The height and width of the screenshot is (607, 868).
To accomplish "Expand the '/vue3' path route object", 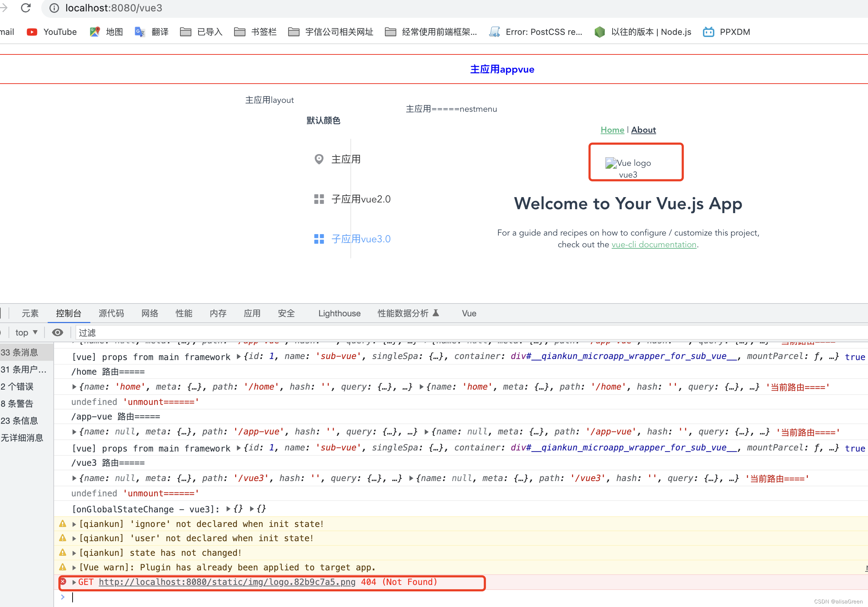I will tap(74, 478).
